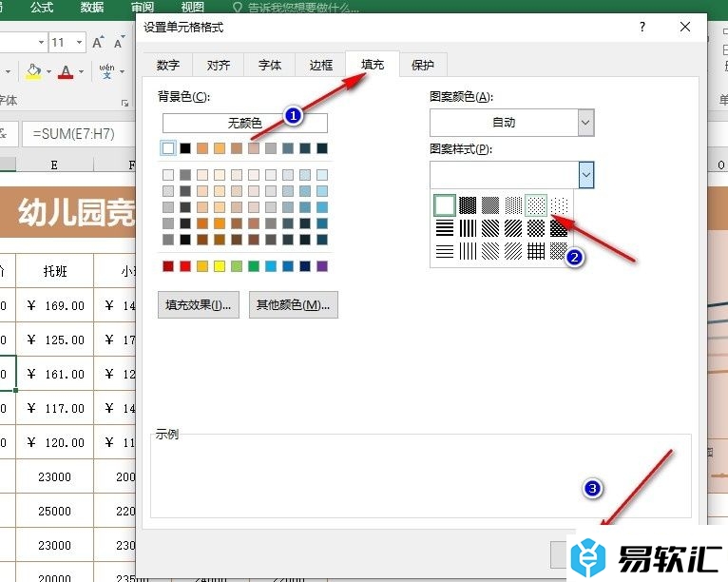728x582 pixels.
Task: Click the increase font size icon
Action: pyautogui.click(x=98, y=42)
